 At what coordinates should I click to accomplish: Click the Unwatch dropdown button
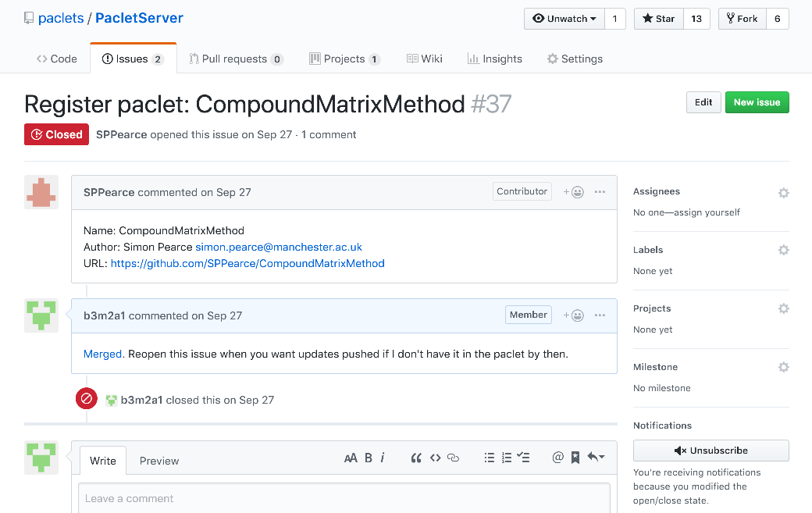coord(564,19)
